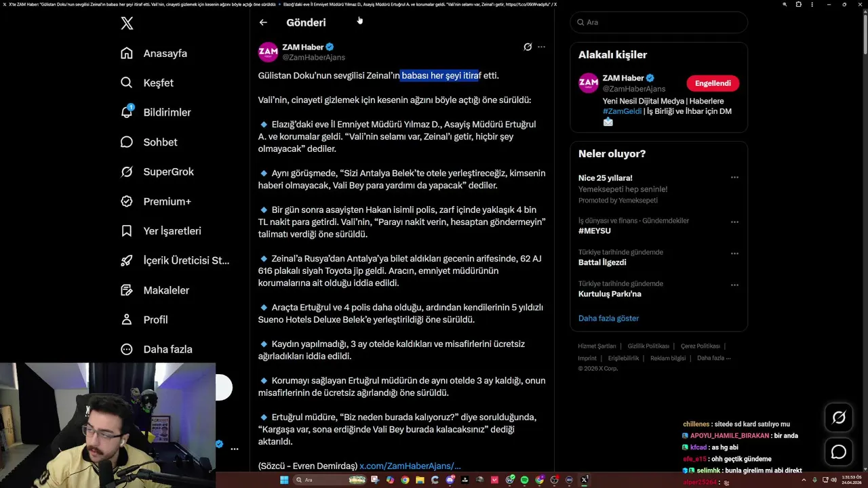868x488 pixels.
Task: Click the Makaleler articles icon
Action: tap(126, 290)
